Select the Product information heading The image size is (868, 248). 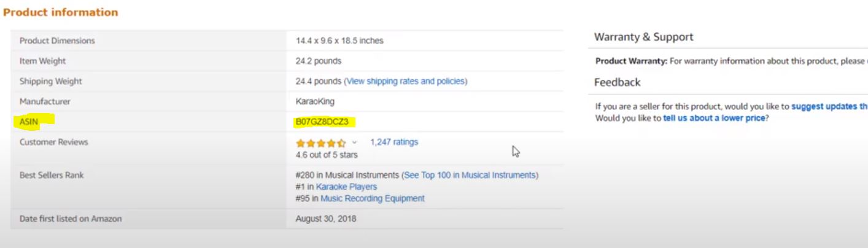click(x=61, y=12)
